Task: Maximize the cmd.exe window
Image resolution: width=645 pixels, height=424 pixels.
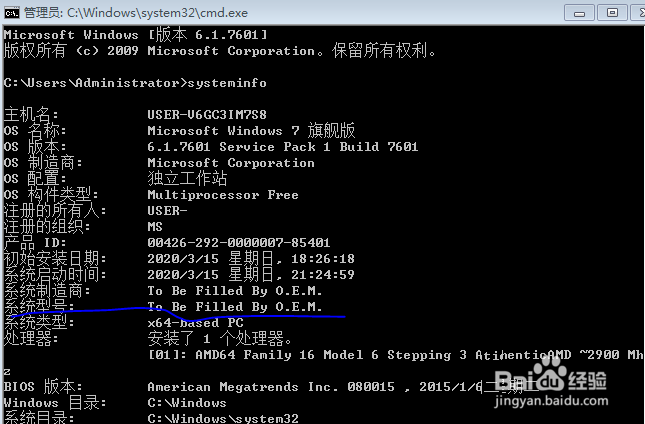Action: (612, 13)
